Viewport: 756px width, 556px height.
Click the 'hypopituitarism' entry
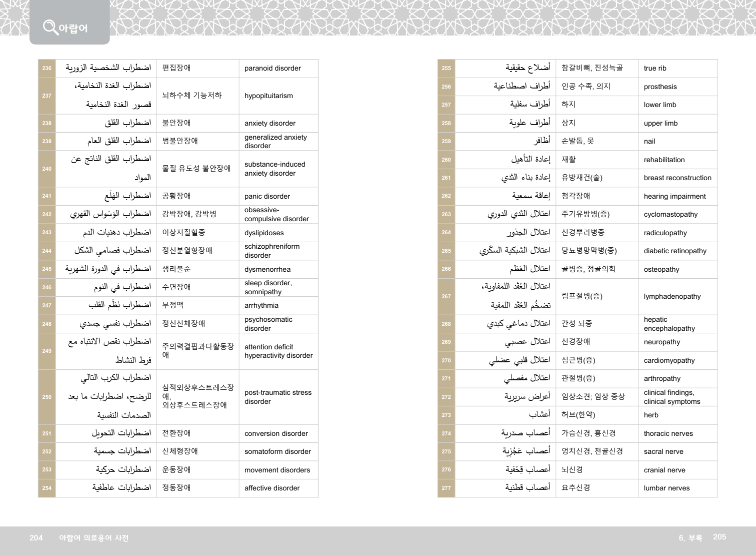pyautogui.click(x=268, y=96)
